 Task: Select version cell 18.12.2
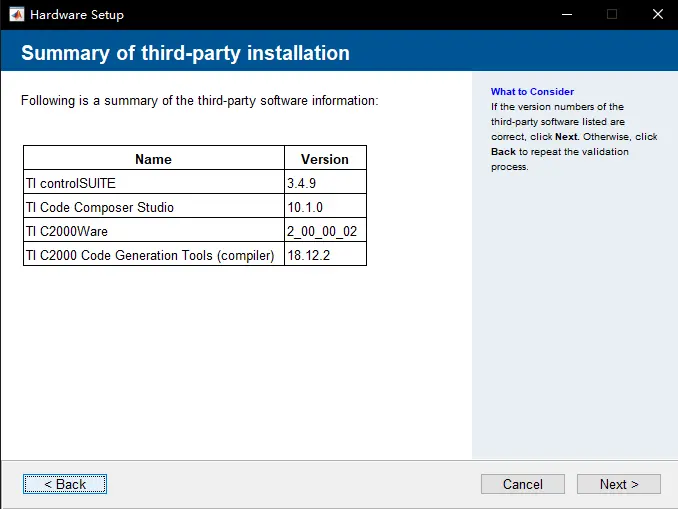(325, 255)
